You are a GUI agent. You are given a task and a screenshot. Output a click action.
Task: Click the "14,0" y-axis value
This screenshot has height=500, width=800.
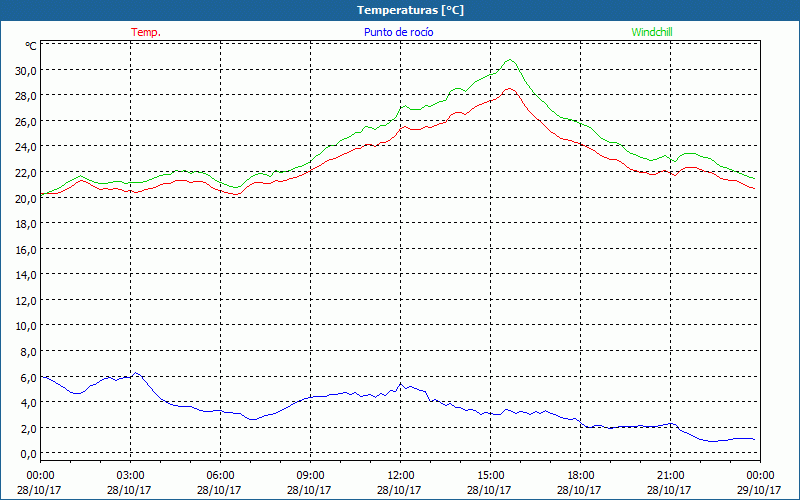(26, 275)
